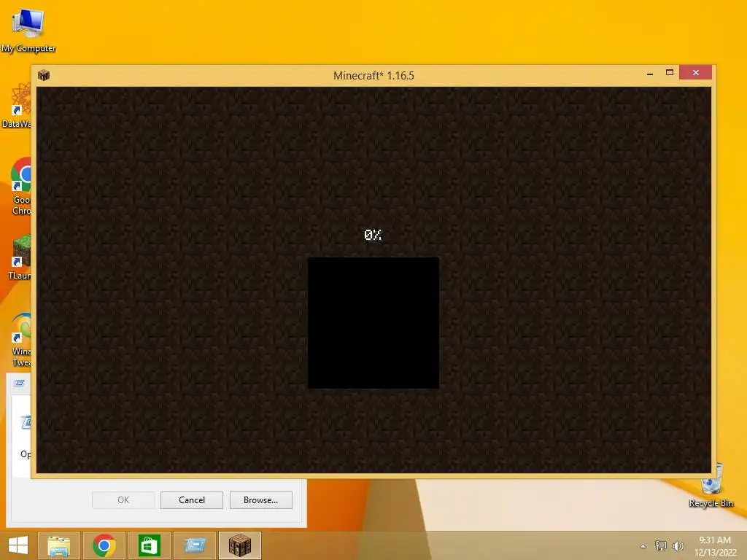Select the Minecraft crafting table taskbar icon
This screenshot has height=560, width=747.
pyautogui.click(x=239, y=545)
